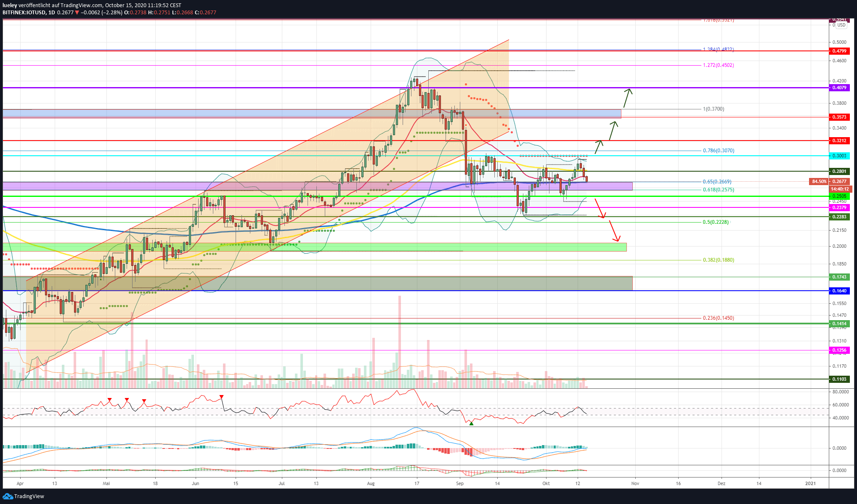
Task: Select the 0.1743 green price label
Action: coord(839,277)
